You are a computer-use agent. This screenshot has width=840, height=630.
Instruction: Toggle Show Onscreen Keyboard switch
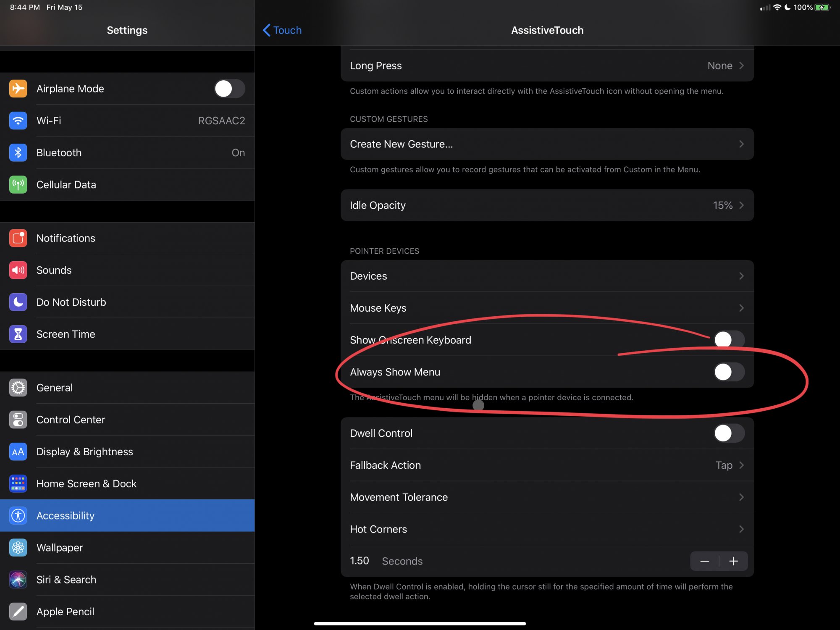point(729,339)
